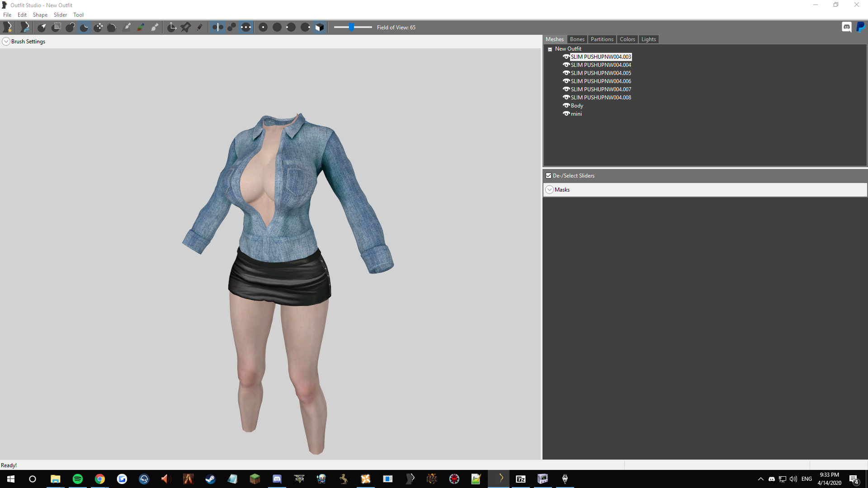Image resolution: width=868 pixels, height=488 pixels.
Task: Click the New Project toolbar icon
Action: pos(8,27)
